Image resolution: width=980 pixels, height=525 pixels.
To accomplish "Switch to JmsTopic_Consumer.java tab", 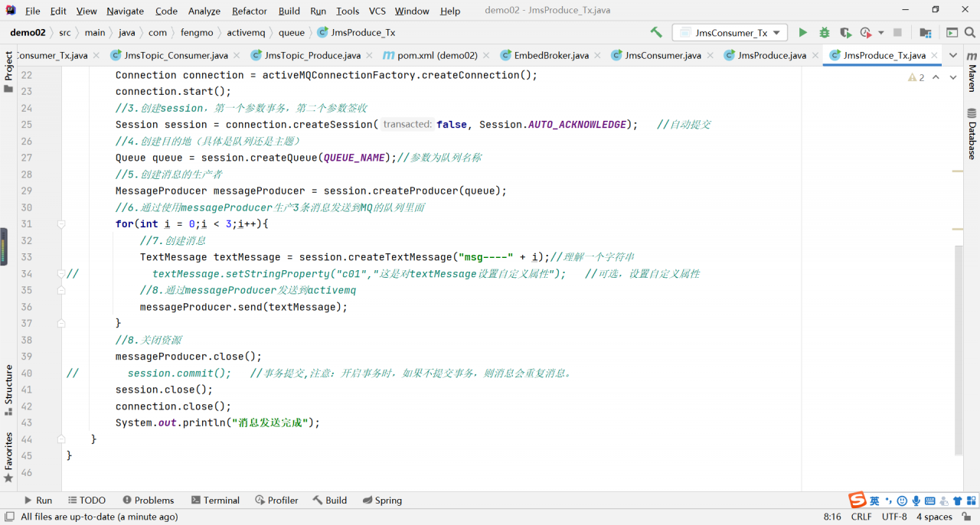I will click(x=176, y=55).
